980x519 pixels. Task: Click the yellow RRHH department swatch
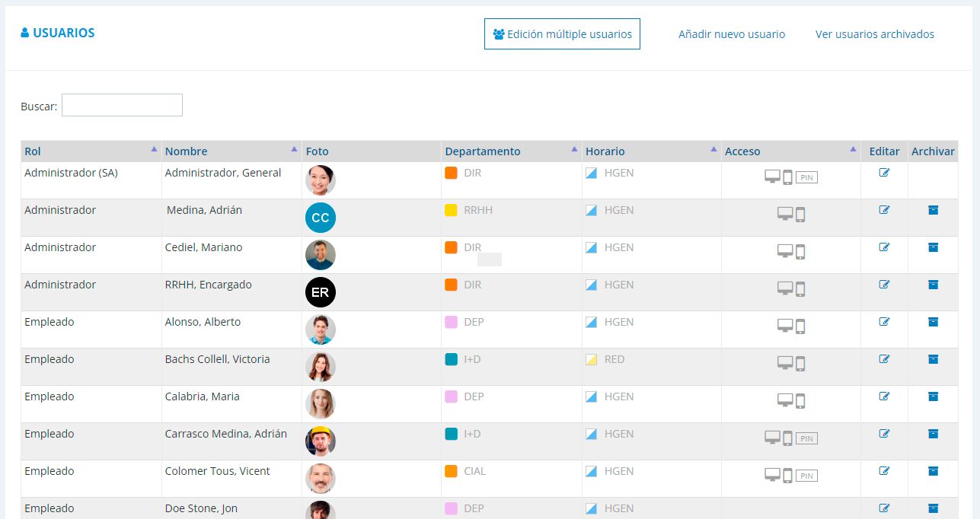pyautogui.click(x=451, y=210)
